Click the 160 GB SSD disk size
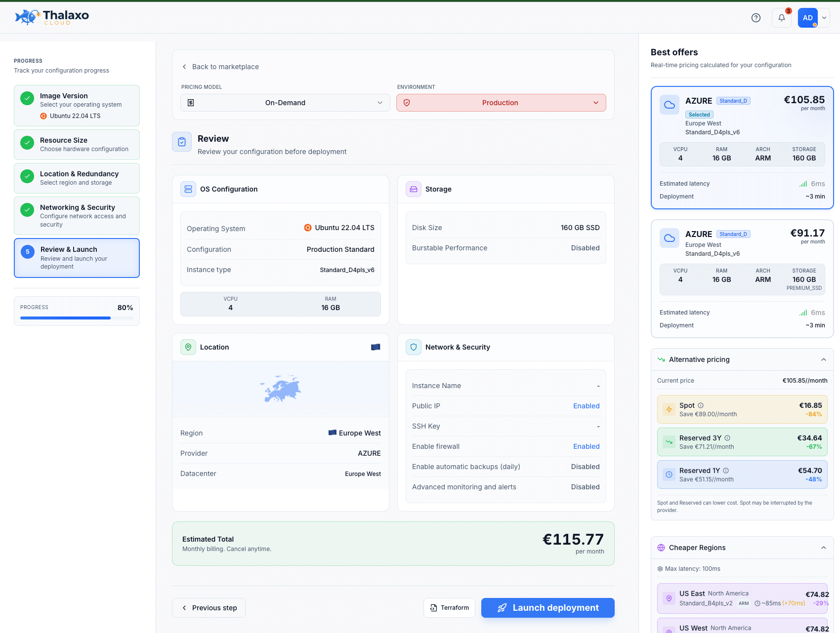The image size is (840, 633). click(x=580, y=228)
